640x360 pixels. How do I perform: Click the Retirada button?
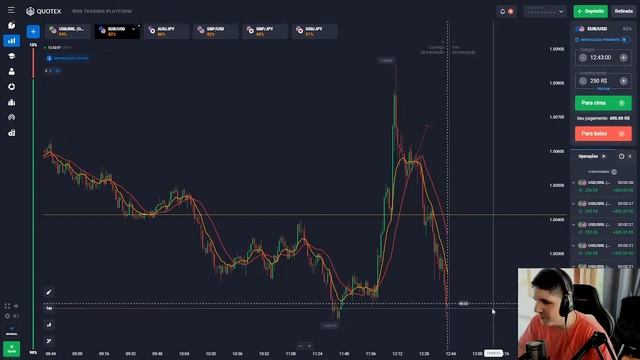point(623,11)
